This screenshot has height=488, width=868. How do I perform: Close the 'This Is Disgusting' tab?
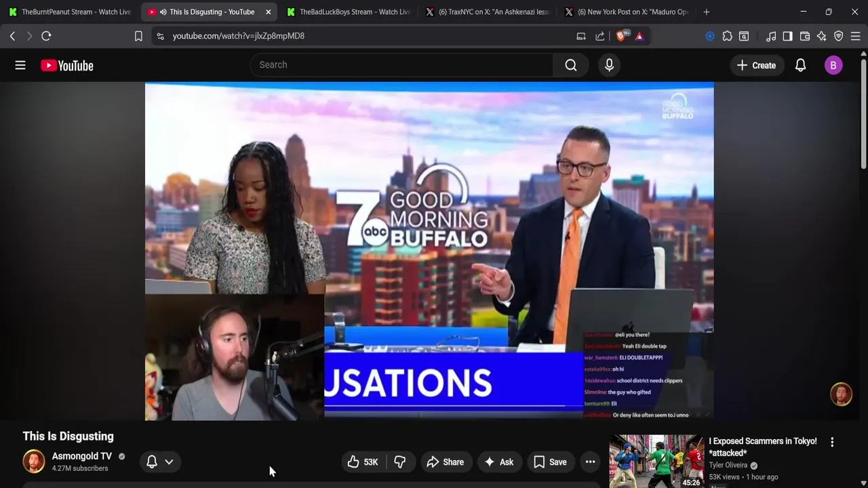click(269, 12)
